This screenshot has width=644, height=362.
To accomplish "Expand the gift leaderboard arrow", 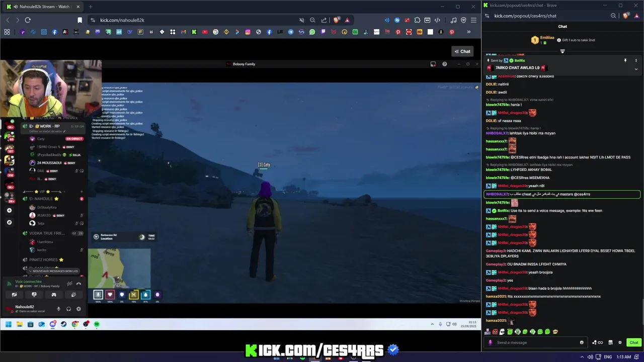I will tap(562, 51).
